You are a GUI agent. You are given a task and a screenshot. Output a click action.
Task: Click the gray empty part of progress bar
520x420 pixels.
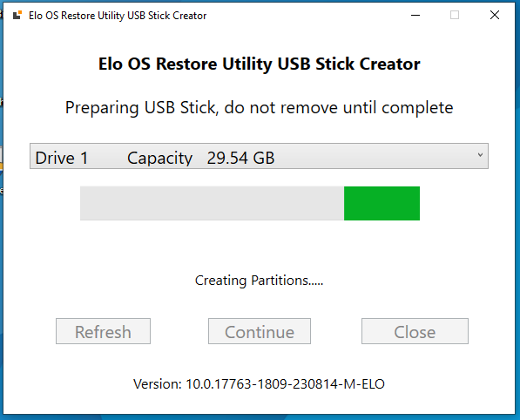pyautogui.click(x=212, y=203)
